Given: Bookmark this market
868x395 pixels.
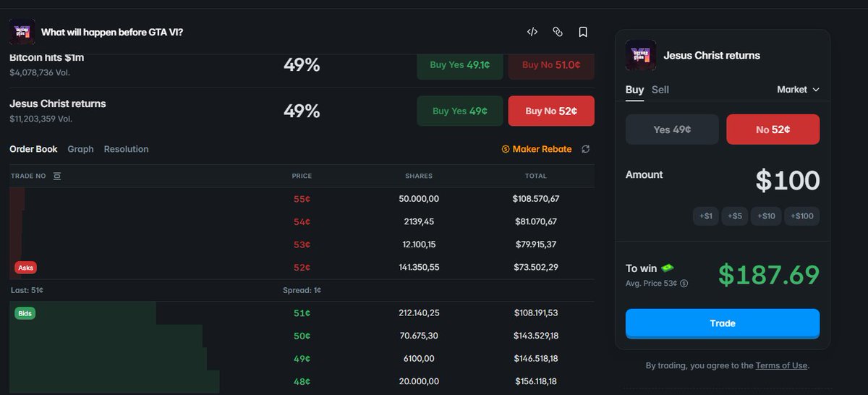Looking at the screenshot, I should 583,32.
